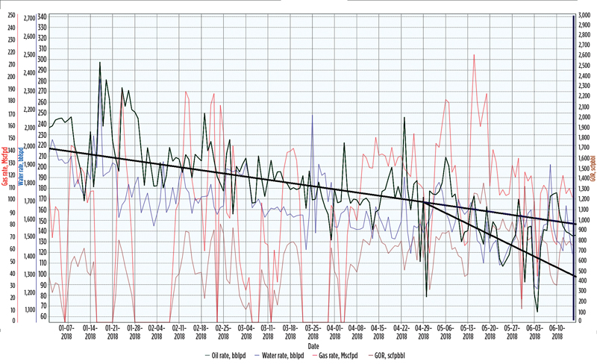Viewport: 597px width, 364px height.
Task: Select the 04-29-2018 date tick label
Action: pyautogui.click(x=423, y=332)
